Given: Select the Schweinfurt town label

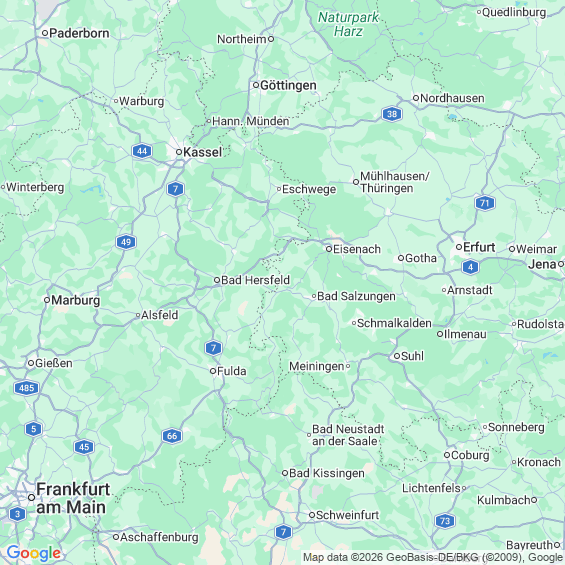Looking at the screenshot, I should point(347,515).
